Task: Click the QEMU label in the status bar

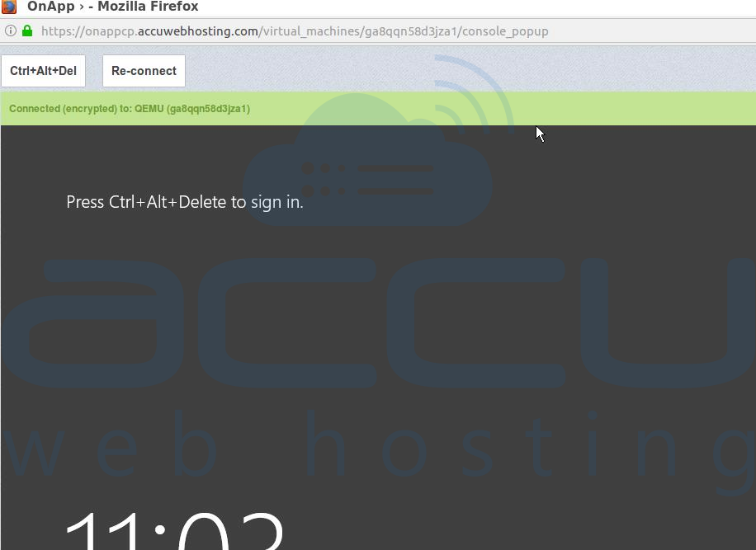Action: pyautogui.click(x=149, y=109)
